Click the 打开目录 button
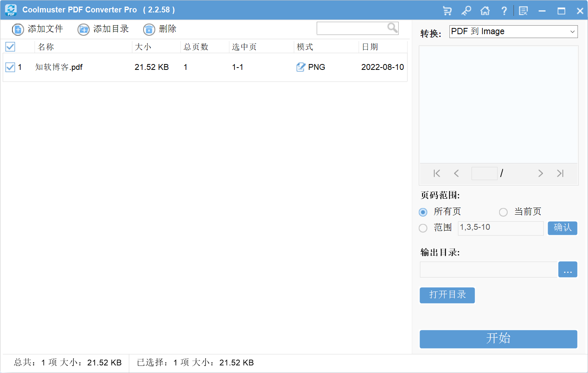The height and width of the screenshot is (373, 588). click(x=447, y=295)
